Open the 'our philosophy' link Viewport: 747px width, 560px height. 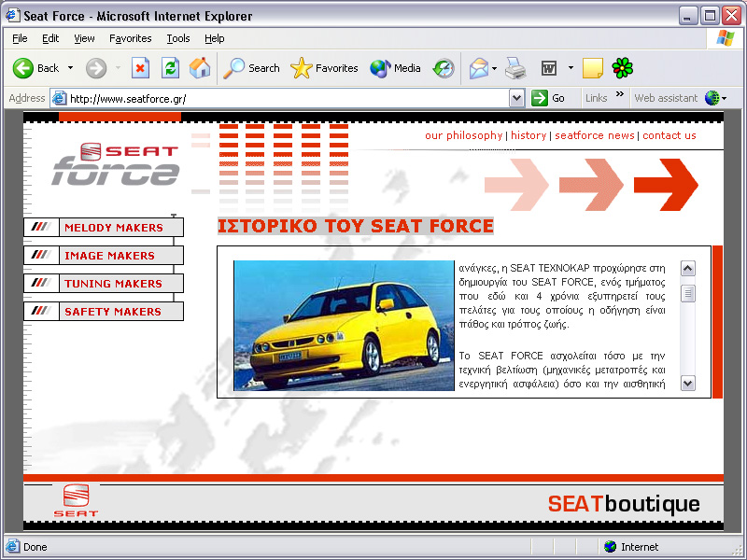[463, 135]
